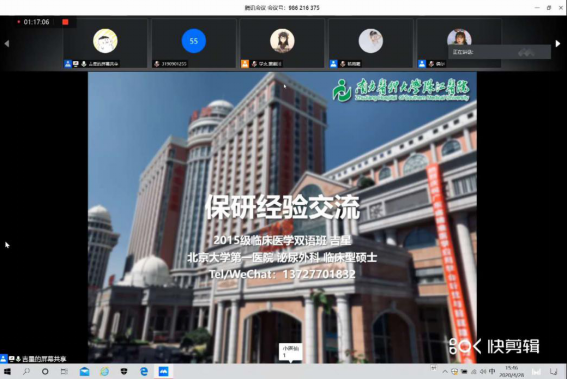Image resolution: width=567 pixels, height=379 pixels.
Task: Expand hidden system tray icons chevron
Action: coord(445,372)
